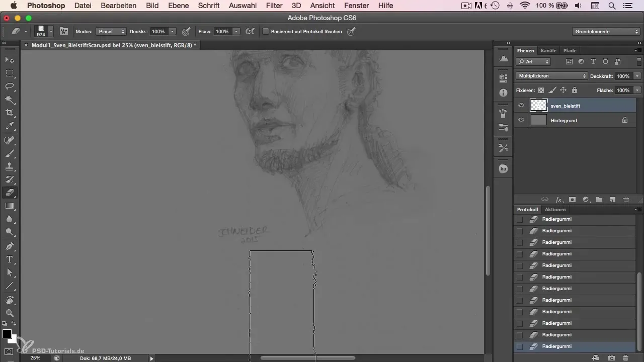Open the Modus Pinsel dropdown
Screen dimensions: 644x362
(x=111, y=31)
